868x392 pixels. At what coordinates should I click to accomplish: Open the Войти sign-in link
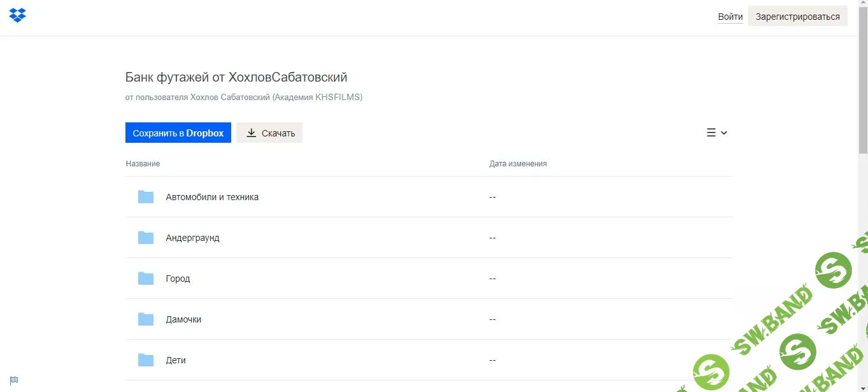point(730,17)
